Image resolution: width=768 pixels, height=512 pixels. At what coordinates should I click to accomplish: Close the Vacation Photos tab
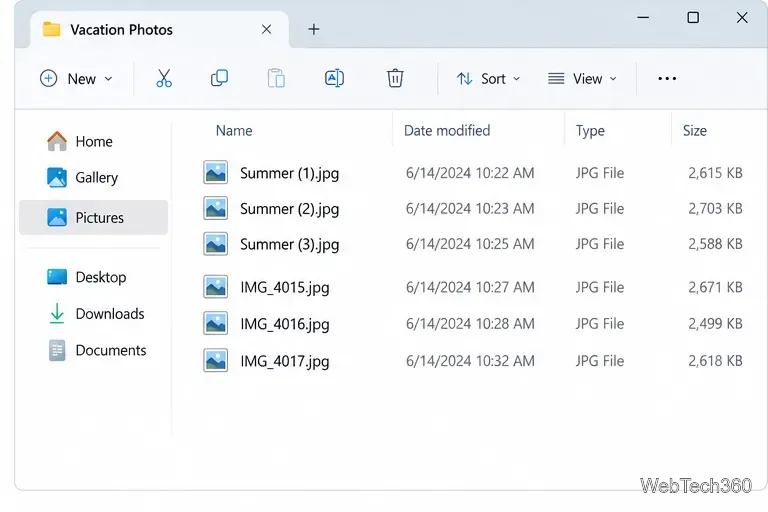click(x=266, y=29)
